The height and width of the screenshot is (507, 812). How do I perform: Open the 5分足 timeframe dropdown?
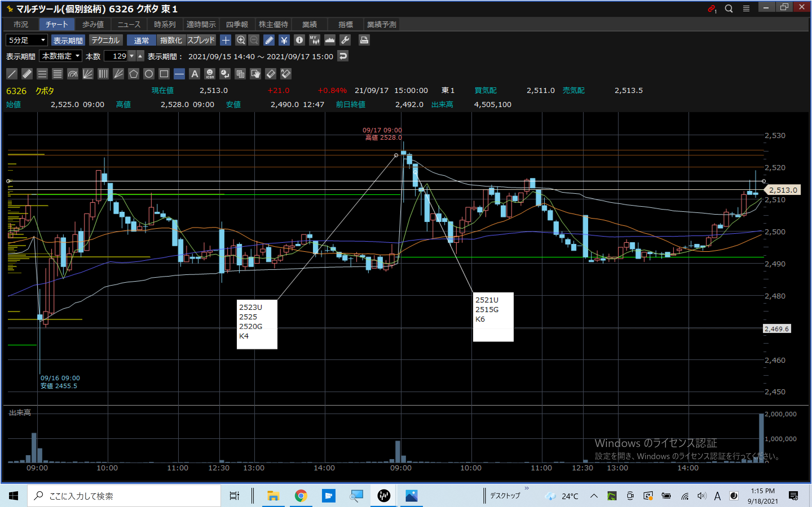click(27, 40)
